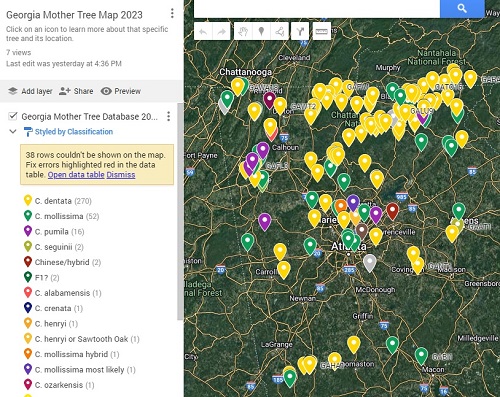
Task: Open Georgia Mother Tree Database layer options
Action: point(169,116)
